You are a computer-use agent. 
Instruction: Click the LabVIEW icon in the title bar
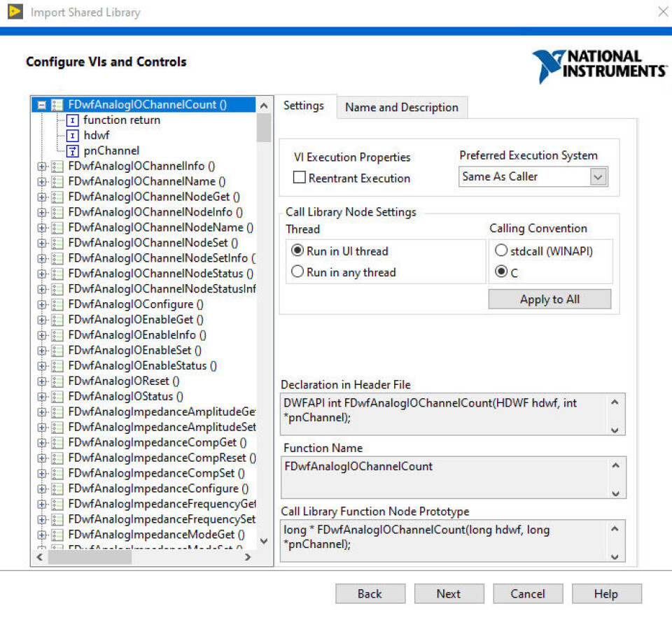(x=15, y=12)
